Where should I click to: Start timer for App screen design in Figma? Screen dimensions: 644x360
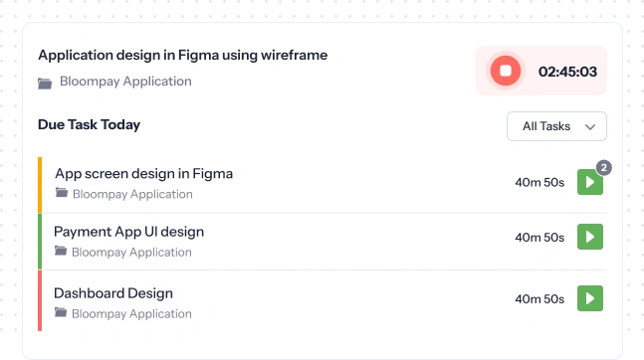coord(590,182)
